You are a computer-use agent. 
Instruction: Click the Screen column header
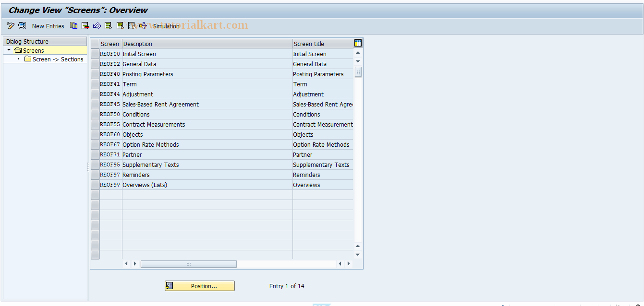pyautogui.click(x=110, y=44)
